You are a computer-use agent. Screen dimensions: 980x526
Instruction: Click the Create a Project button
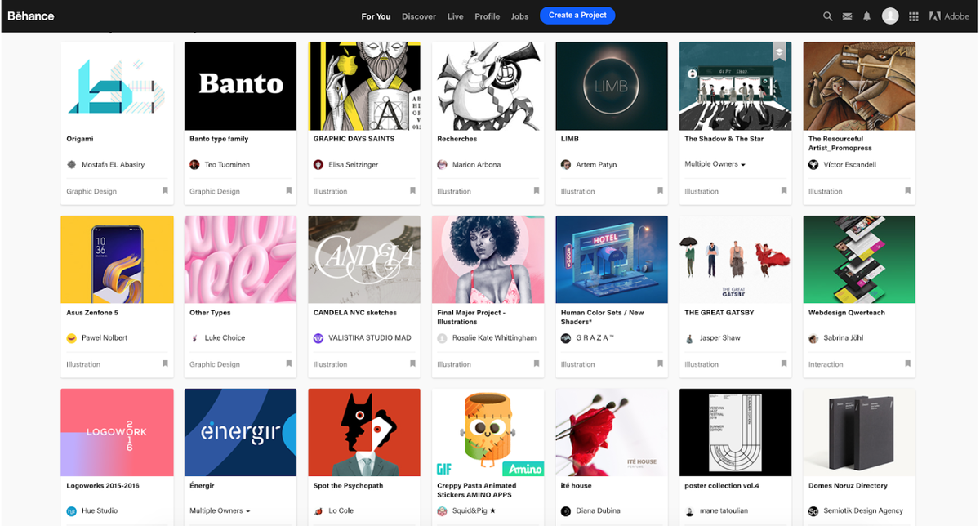click(577, 16)
